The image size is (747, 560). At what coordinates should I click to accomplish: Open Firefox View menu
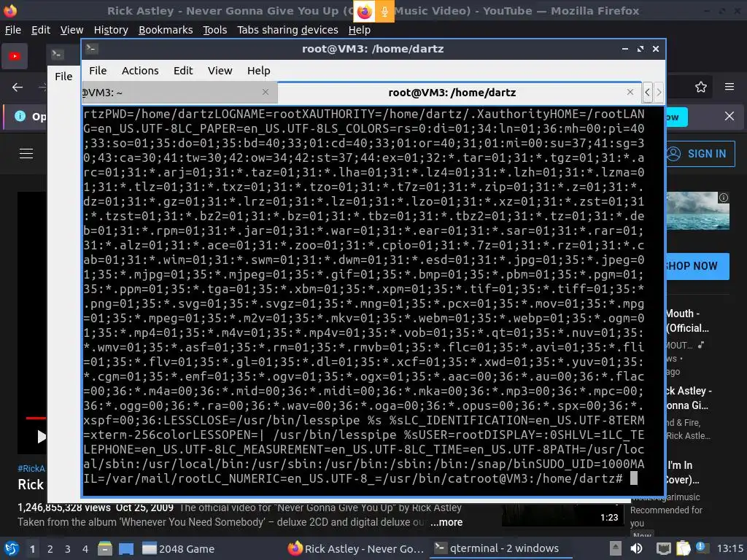pyautogui.click(x=71, y=30)
